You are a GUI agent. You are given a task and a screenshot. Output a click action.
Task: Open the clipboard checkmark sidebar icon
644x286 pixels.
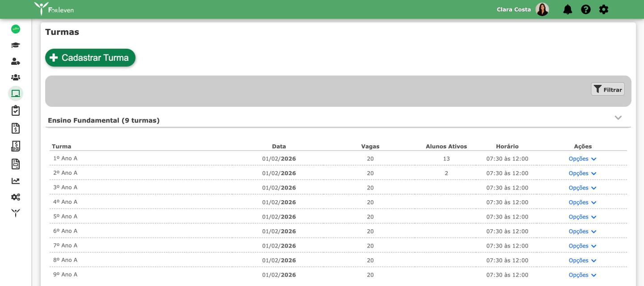click(16, 110)
